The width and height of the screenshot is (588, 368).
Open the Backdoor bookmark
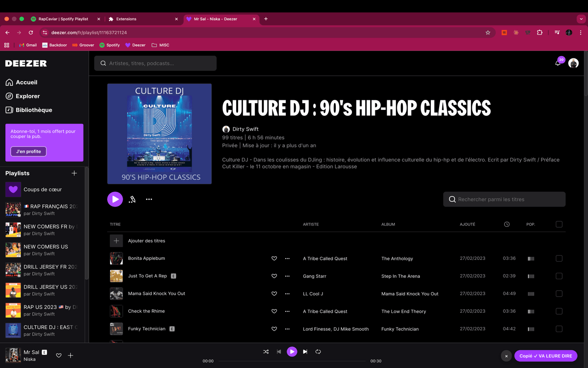[54, 45]
